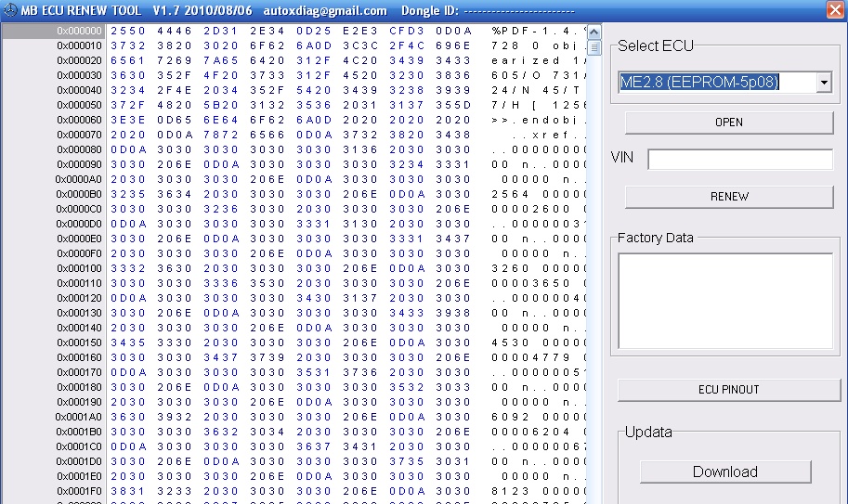Click hex word 7872 in row 0x000070
848x504 pixels.
pos(221,135)
